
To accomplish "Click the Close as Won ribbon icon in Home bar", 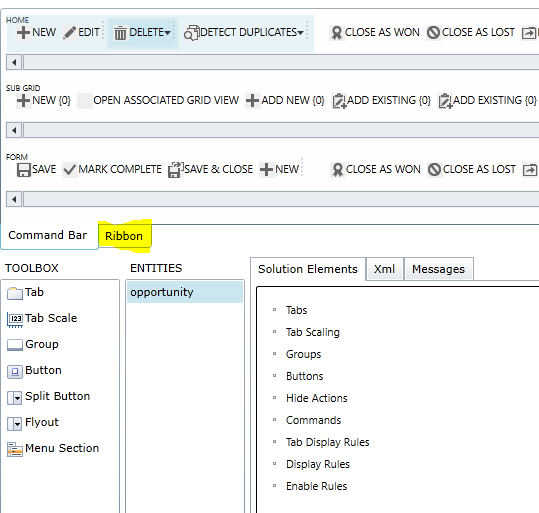I will click(337, 33).
